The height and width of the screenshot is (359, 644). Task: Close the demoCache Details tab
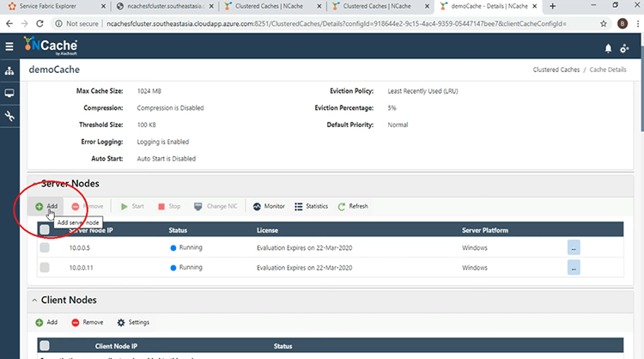point(534,6)
